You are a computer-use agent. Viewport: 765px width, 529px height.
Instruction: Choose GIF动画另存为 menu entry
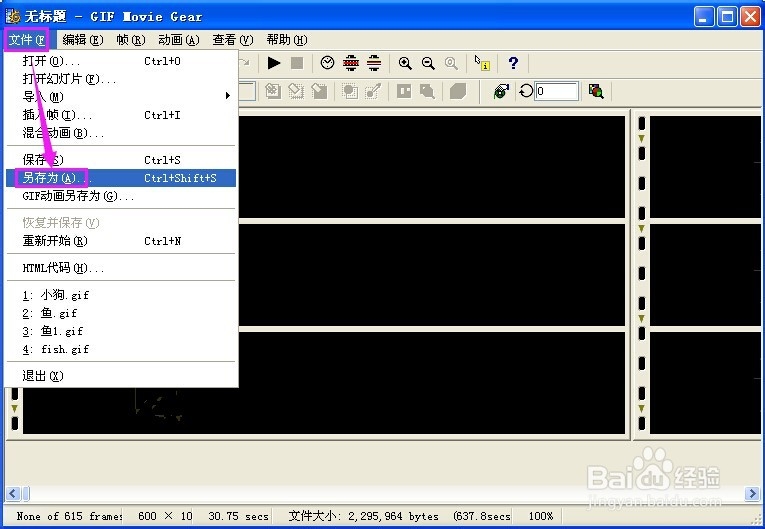coord(121,196)
